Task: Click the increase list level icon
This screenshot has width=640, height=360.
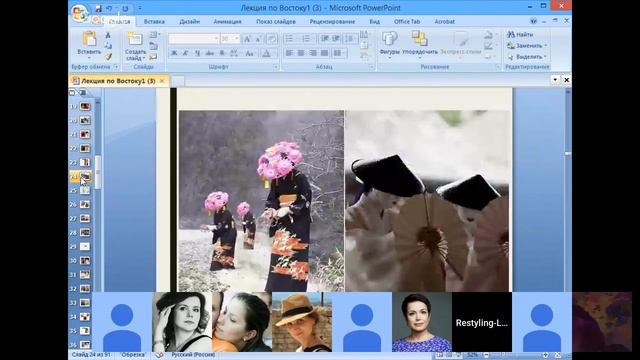Action: click(336, 39)
